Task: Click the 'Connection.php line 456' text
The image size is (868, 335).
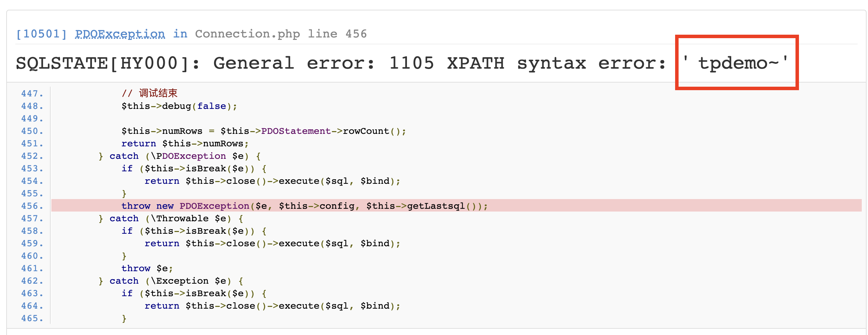Action: point(281,34)
